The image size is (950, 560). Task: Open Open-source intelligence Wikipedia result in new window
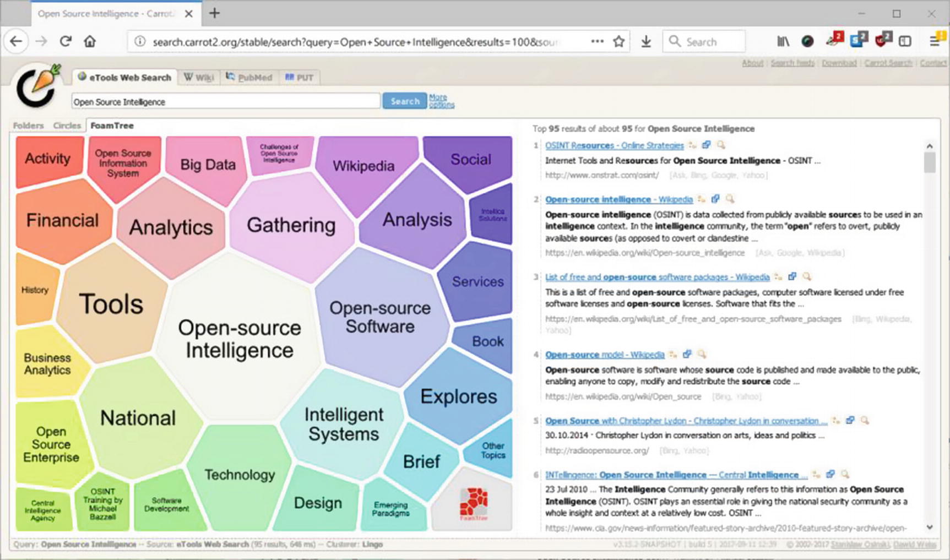pos(715,199)
